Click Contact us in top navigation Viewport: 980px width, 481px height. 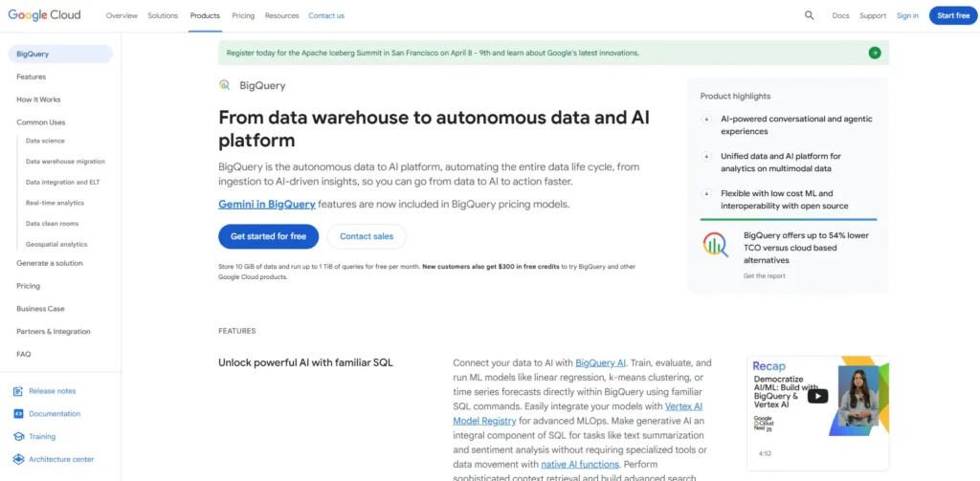tap(326, 15)
